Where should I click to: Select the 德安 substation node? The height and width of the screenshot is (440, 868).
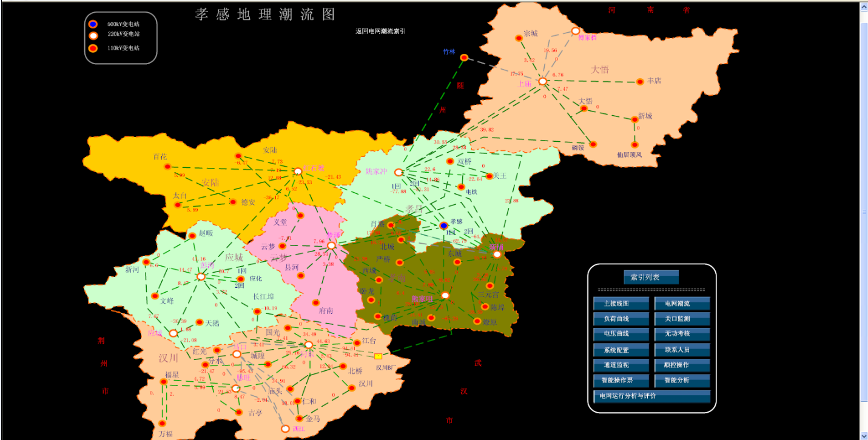point(233,202)
